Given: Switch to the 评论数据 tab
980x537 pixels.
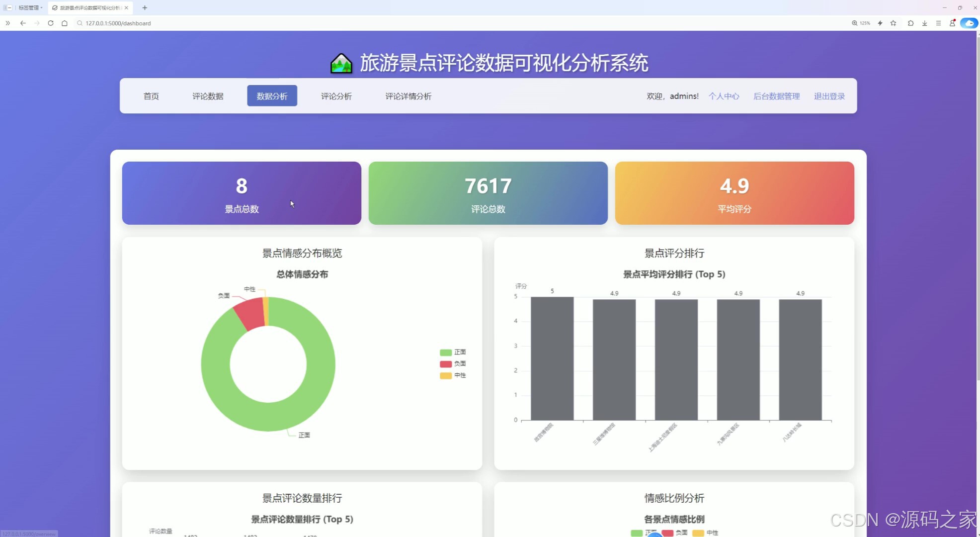Looking at the screenshot, I should tap(208, 96).
